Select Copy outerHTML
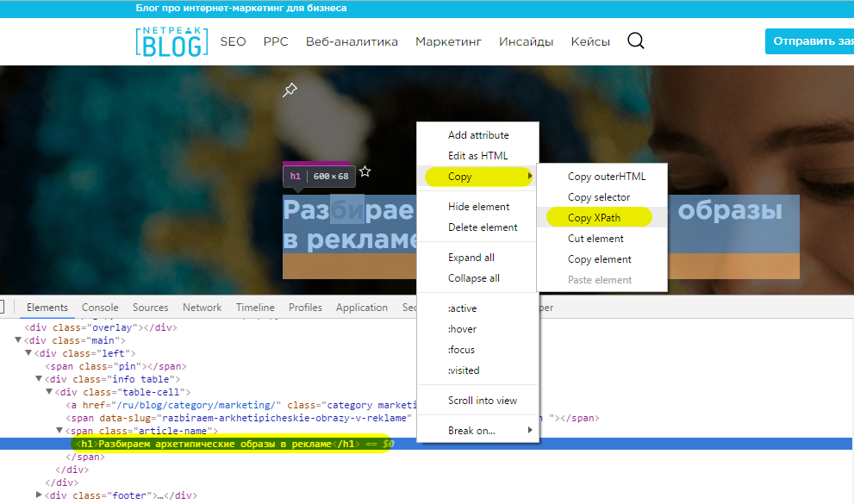The height and width of the screenshot is (504, 854). 602,177
